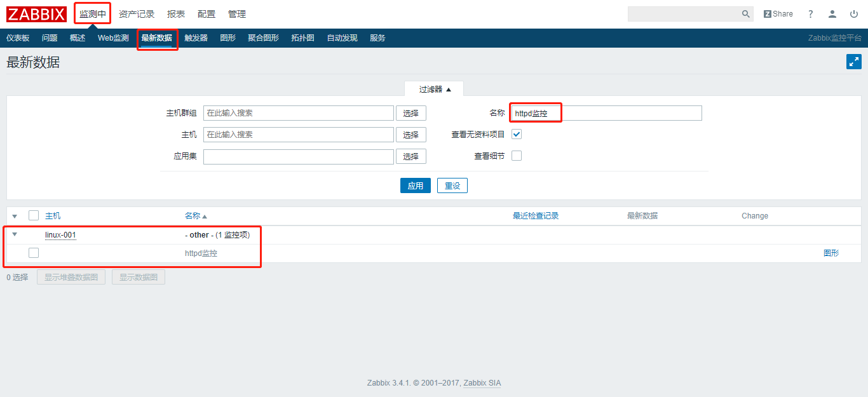Collapse the linux-001 group arrow
The width and height of the screenshot is (868, 397).
click(15, 234)
